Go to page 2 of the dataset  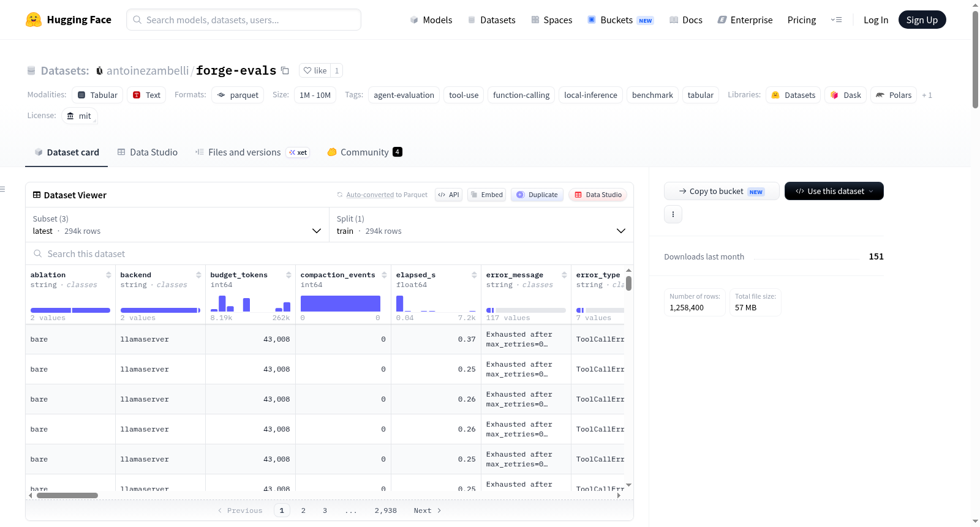tap(303, 510)
